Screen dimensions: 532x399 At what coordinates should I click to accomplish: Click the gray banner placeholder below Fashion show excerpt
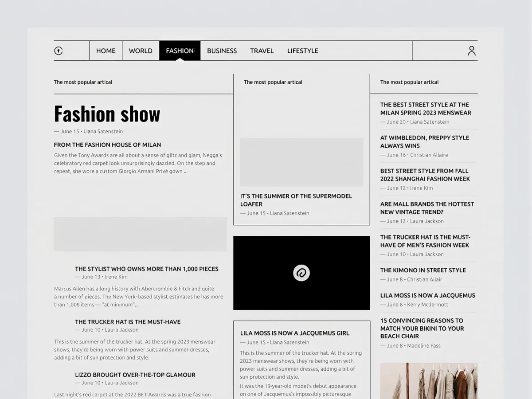(140, 234)
